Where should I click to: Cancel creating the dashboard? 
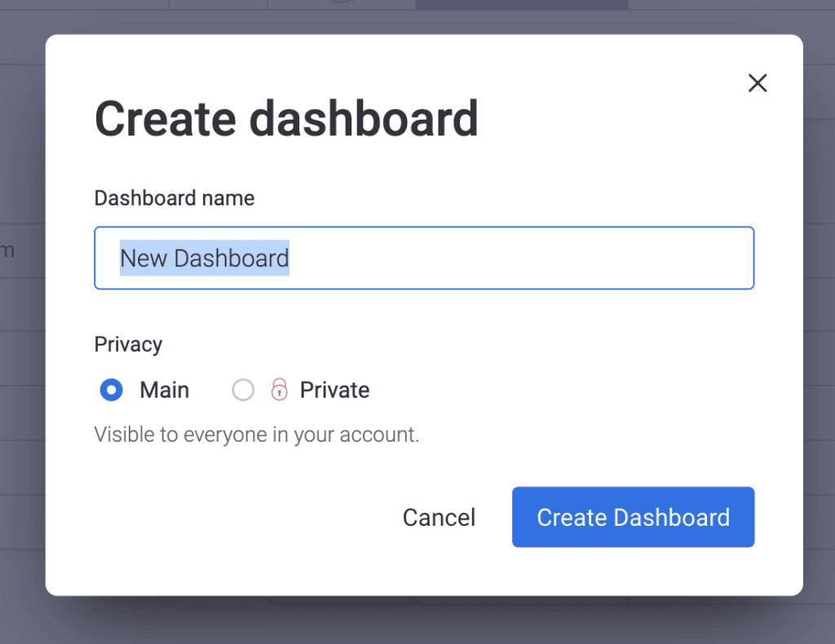[x=439, y=518]
